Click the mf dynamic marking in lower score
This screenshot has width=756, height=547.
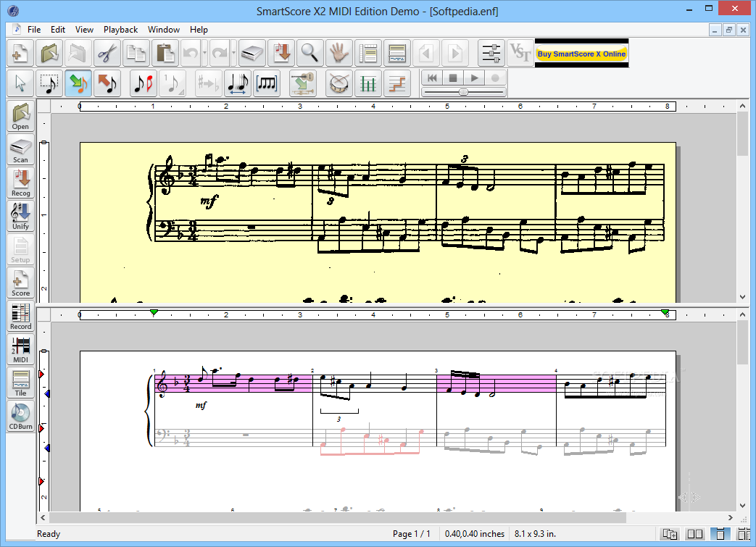point(201,405)
